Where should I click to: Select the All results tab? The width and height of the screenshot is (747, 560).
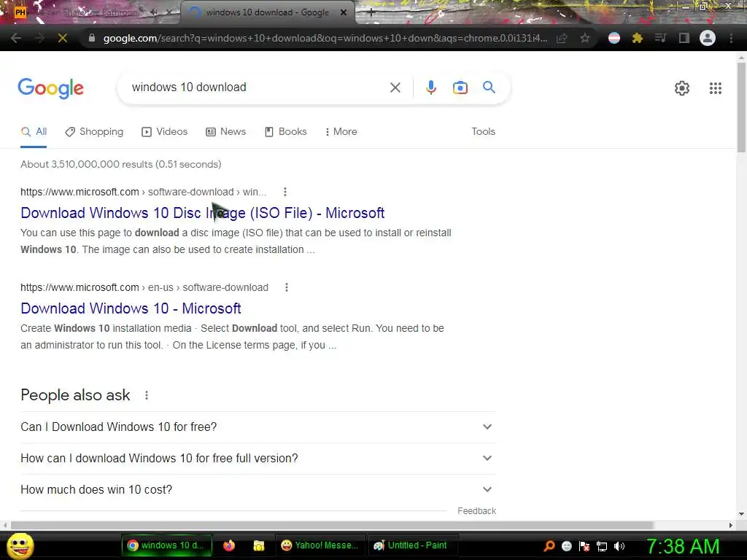(x=34, y=132)
